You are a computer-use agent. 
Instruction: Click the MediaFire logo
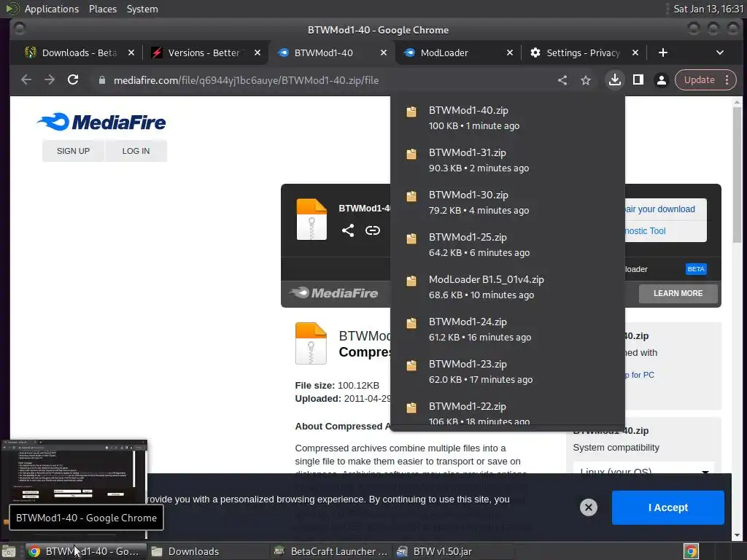click(101, 122)
